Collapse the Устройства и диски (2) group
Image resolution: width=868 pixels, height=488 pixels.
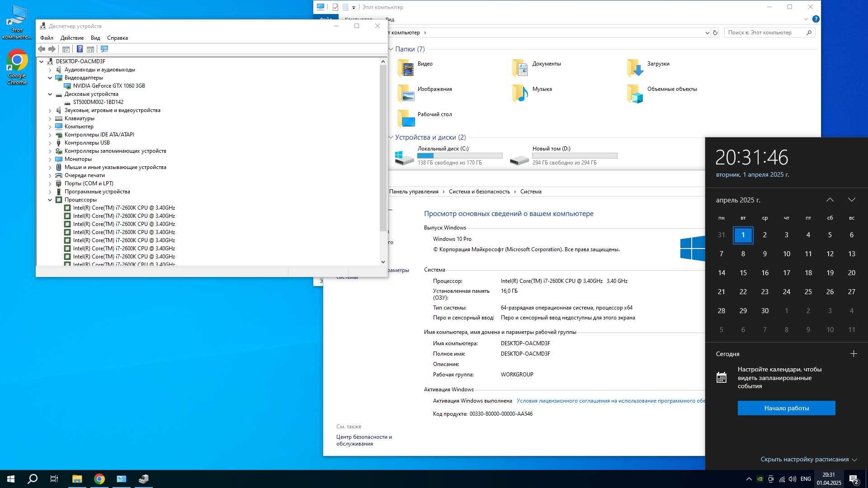(x=391, y=137)
